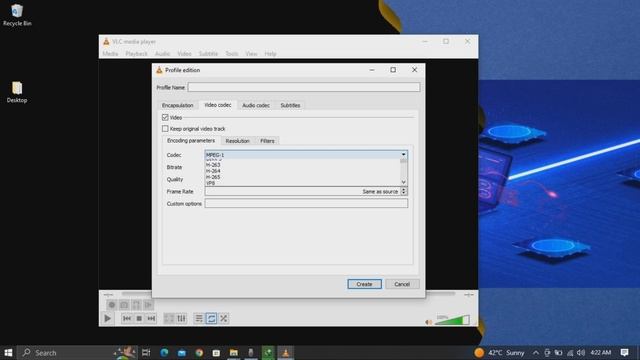Open VLC extended settings equalizer icon
This screenshot has height=360, width=640.
click(x=181, y=318)
